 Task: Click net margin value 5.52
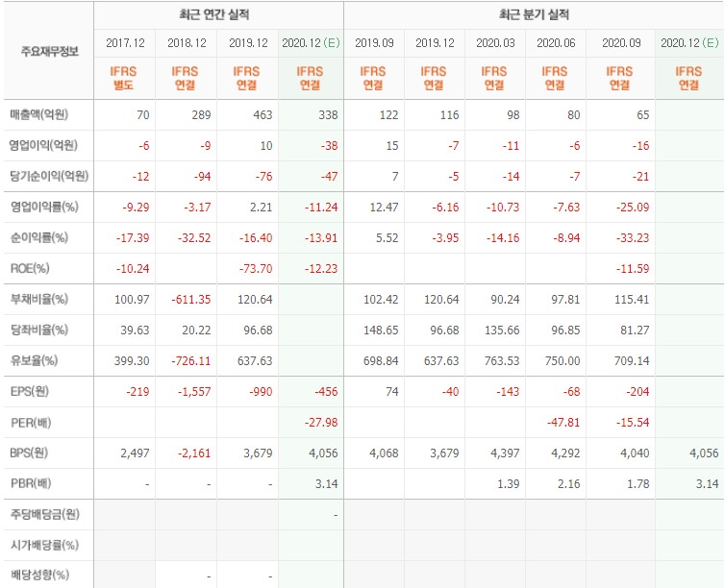pos(387,238)
